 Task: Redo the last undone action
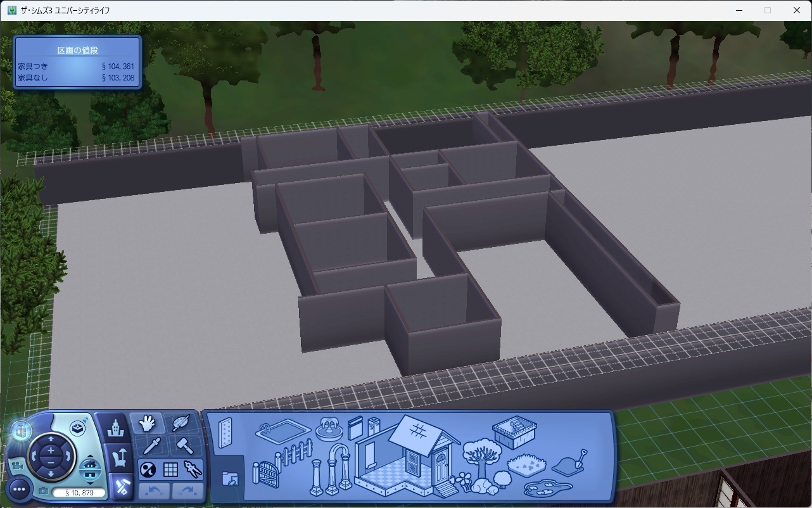[x=187, y=491]
